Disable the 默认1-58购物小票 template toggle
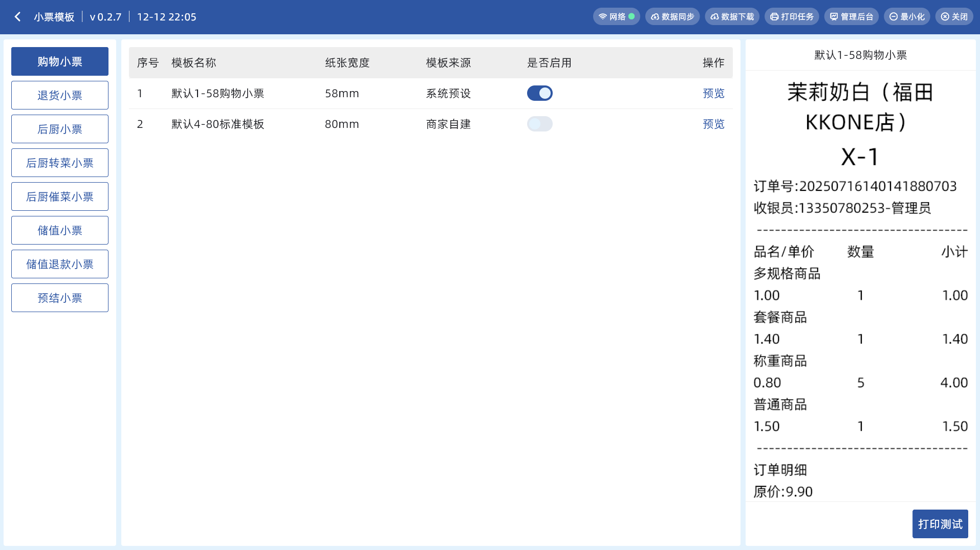The height and width of the screenshot is (550, 980). tap(539, 93)
